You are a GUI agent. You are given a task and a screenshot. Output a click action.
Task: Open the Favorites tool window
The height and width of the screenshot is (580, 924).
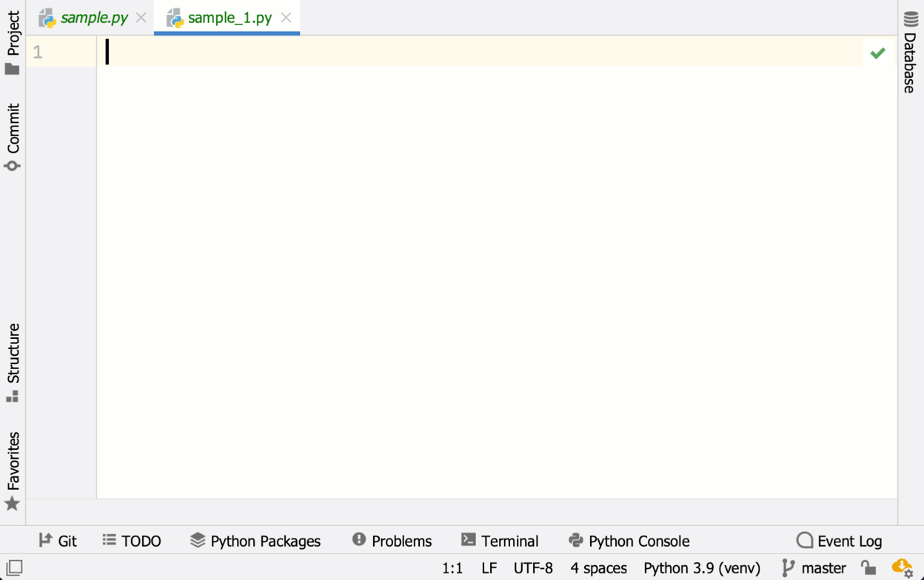[x=13, y=471]
